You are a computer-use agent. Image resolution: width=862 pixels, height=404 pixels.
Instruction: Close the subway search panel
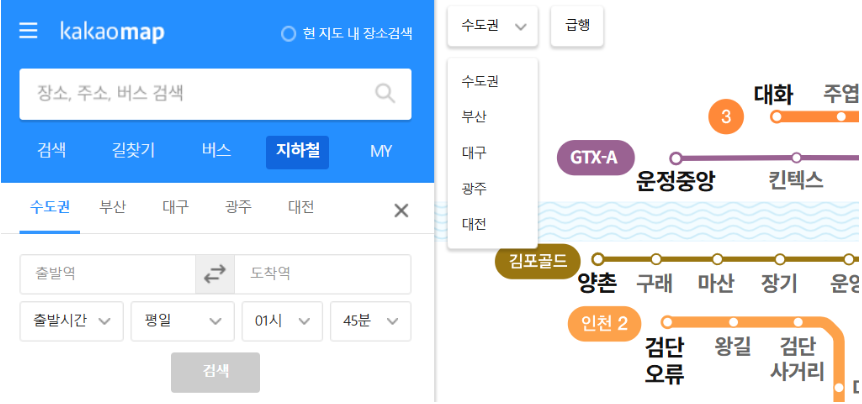point(401,211)
